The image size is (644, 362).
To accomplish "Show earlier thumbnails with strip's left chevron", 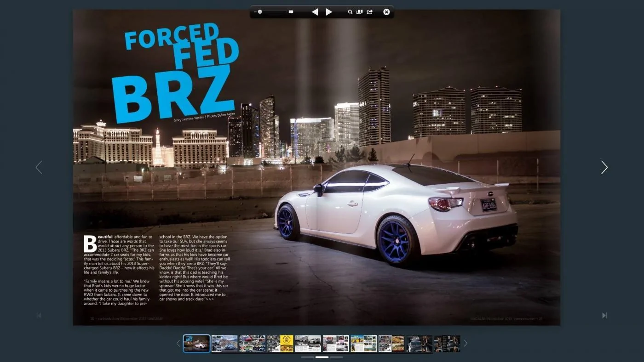I will click(x=178, y=343).
